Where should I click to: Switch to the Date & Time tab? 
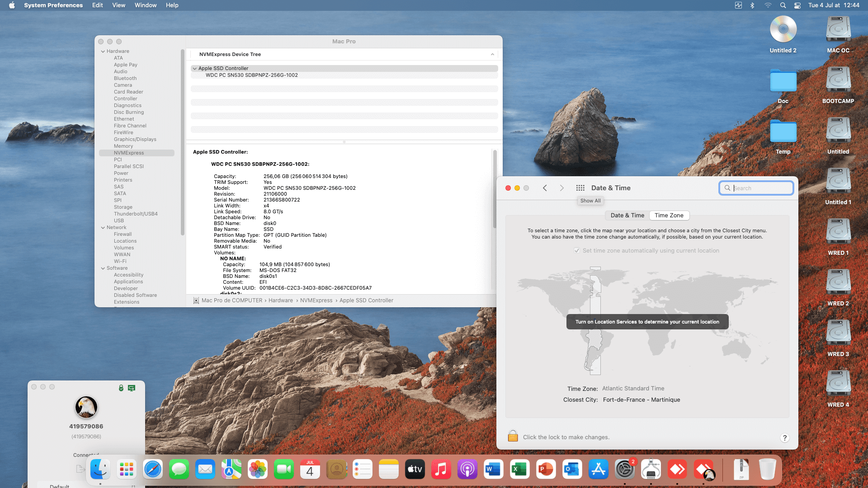point(627,216)
